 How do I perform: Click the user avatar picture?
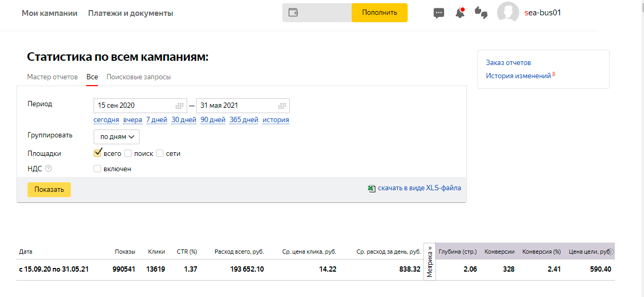click(508, 13)
